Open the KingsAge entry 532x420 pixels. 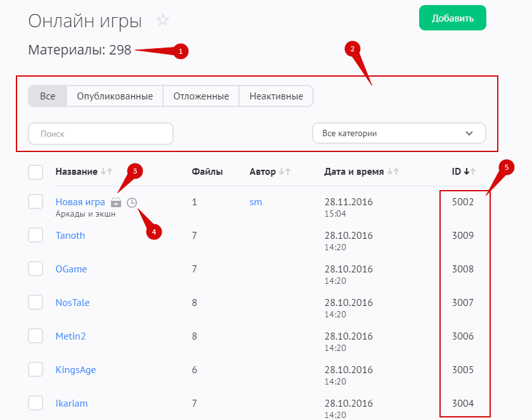tap(75, 370)
